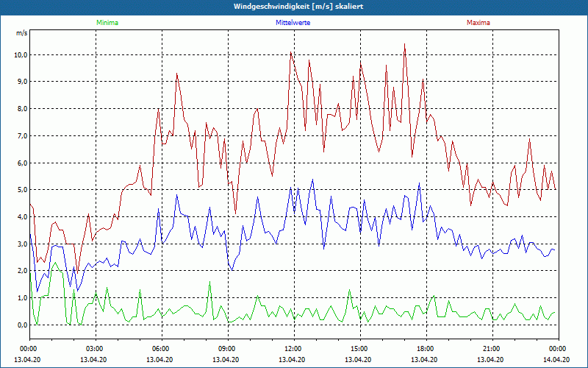The width and height of the screenshot is (588, 368).
Task: Click the '00:00' label above 14.04.20
Action: tap(559, 349)
